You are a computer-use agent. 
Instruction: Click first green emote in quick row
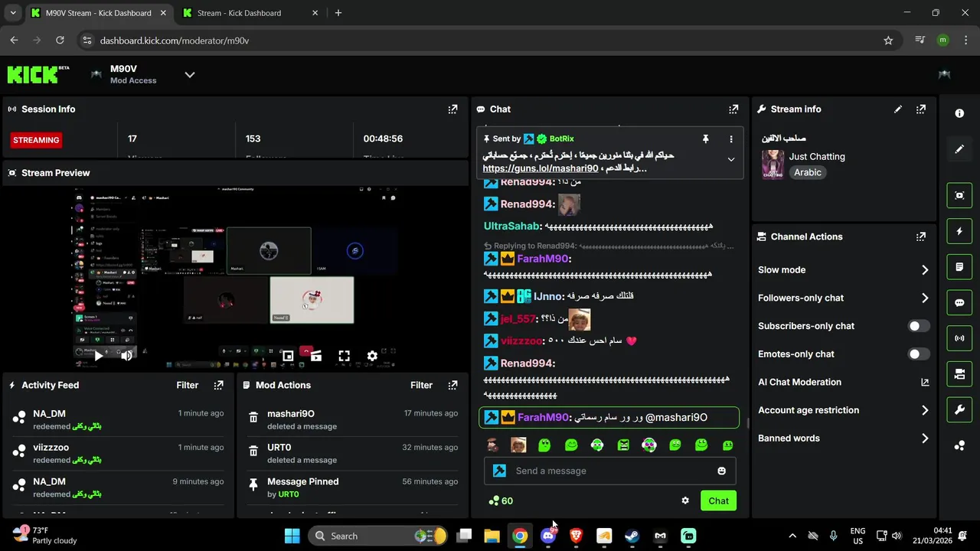(544, 445)
